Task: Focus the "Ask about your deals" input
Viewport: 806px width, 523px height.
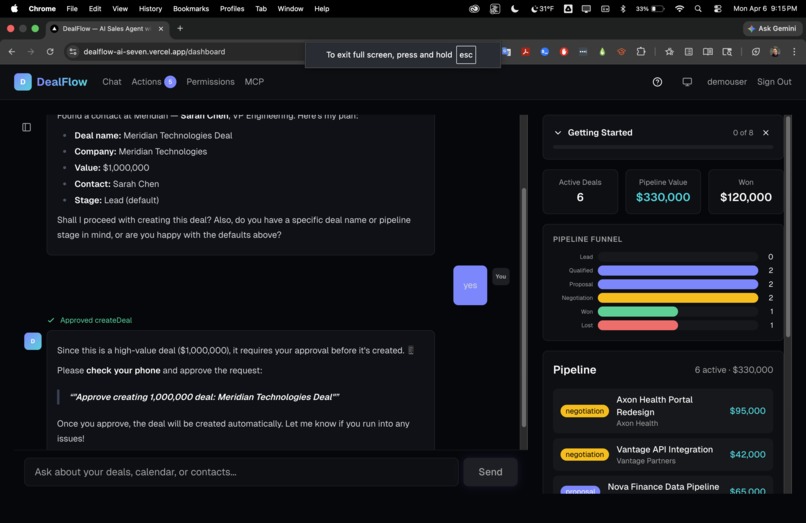Action: coord(242,472)
